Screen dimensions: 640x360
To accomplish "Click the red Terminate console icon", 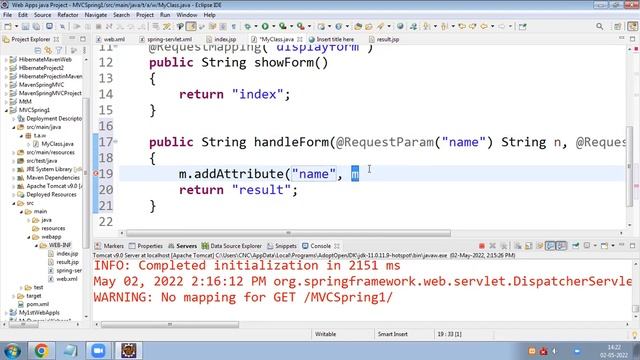I will (482, 246).
